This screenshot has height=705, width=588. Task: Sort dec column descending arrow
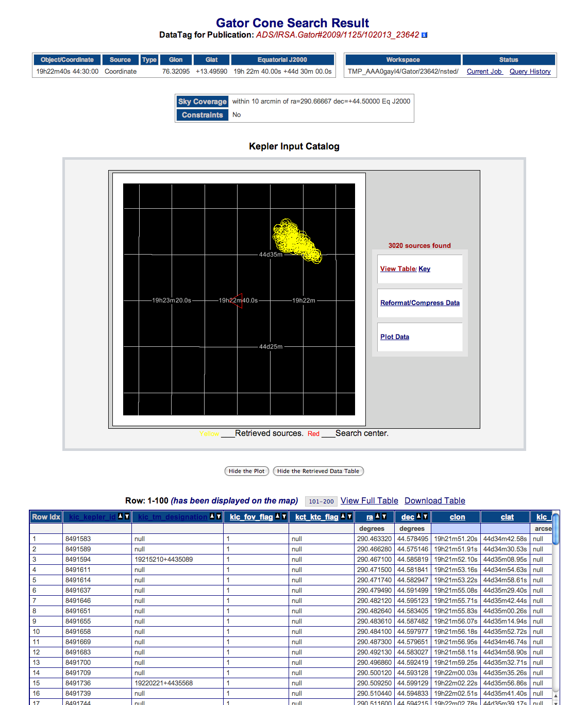[x=425, y=516]
